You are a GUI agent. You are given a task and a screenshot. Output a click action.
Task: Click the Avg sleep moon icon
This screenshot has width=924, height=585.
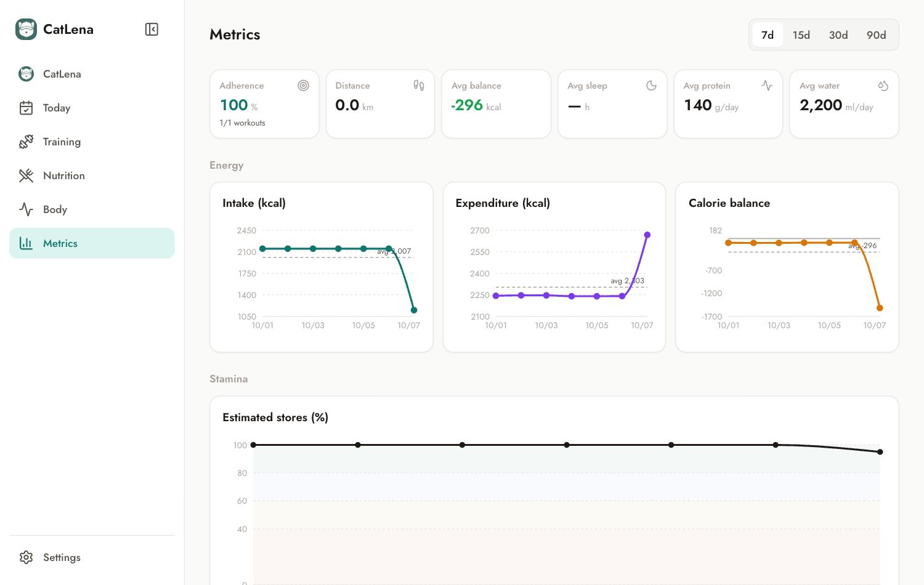pos(651,86)
